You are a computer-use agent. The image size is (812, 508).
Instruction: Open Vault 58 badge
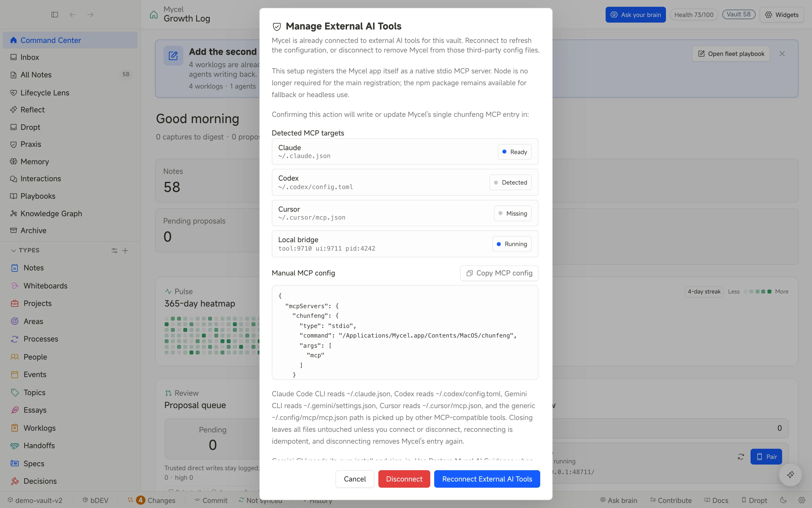(738, 14)
